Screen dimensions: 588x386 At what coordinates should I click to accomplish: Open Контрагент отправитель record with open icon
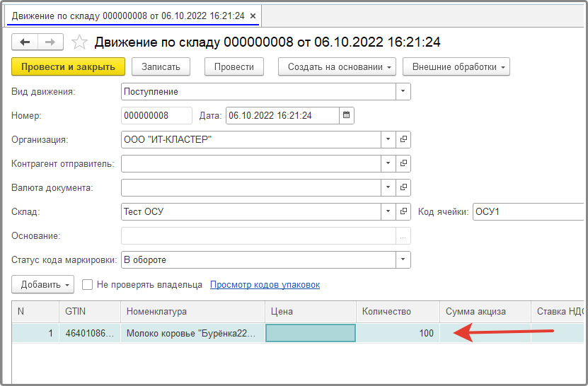pos(403,163)
